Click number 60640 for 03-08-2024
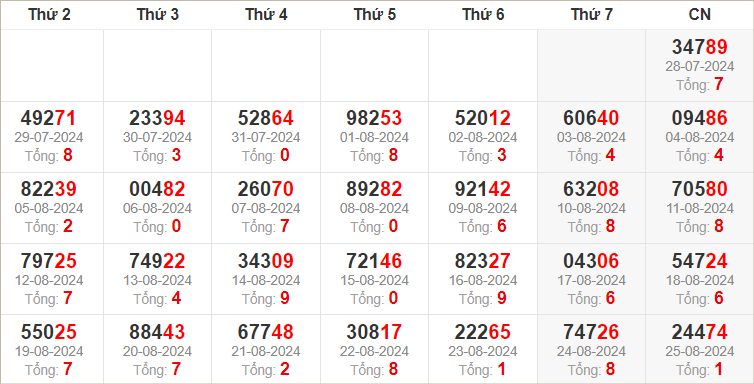Viewport: 754px width, 384px height. coord(591,118)
